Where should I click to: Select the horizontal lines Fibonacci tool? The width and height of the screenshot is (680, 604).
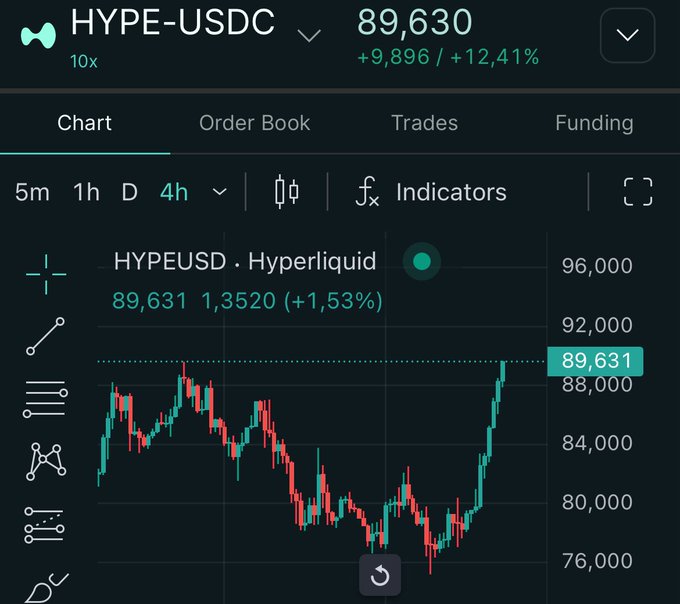click(x=46, y=399)
